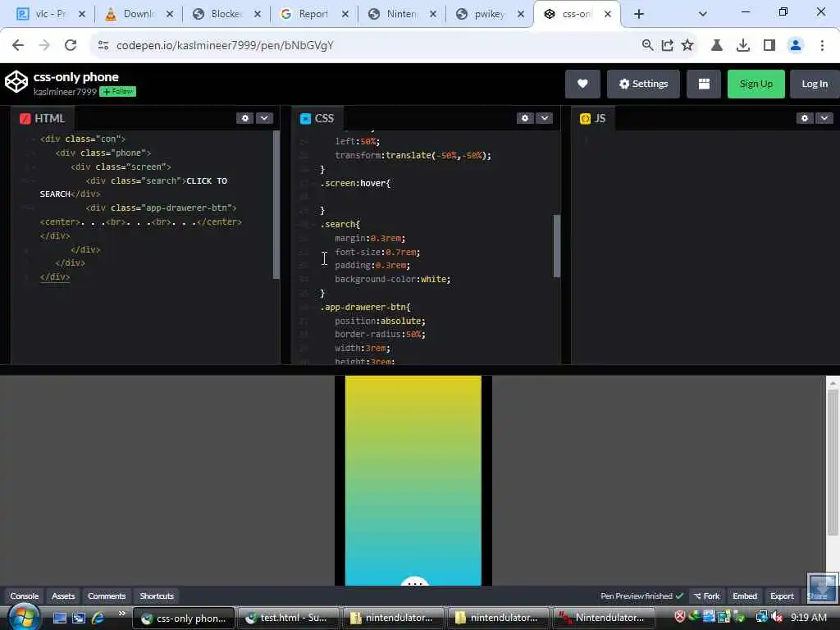Image resolution: width=840 pixels, height=630 pixels.
Task: Open HTML editor settings gear
Action: [244, 118]
